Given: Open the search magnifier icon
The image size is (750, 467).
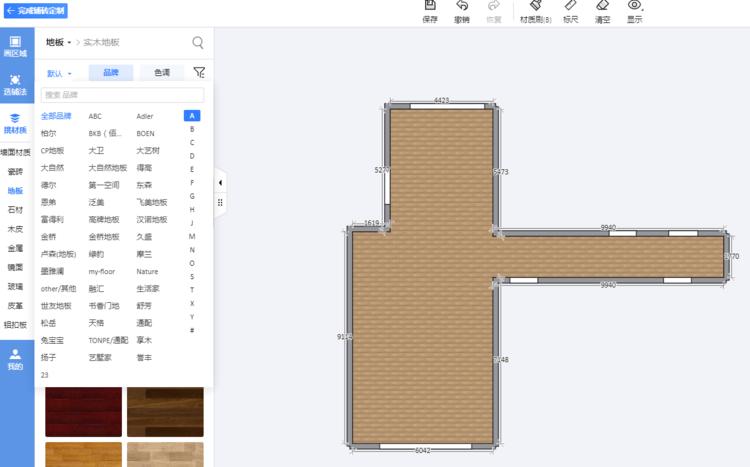Looking at the screenshot, I should click(x=198, y=43).
